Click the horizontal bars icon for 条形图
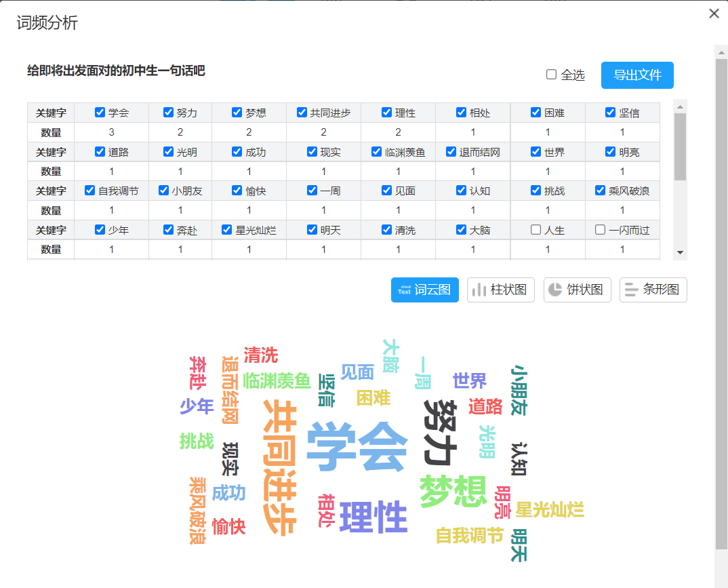The width and height of the screenshot is (728, 588). coord(631,290)
